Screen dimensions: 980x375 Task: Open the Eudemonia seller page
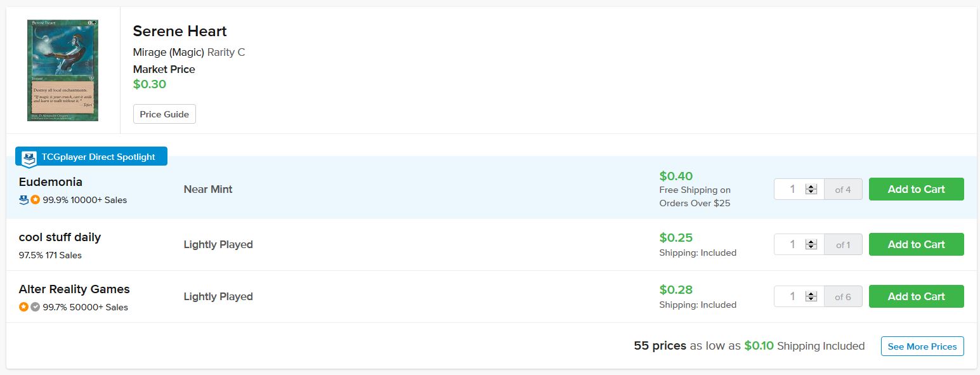tap(51, 182)
